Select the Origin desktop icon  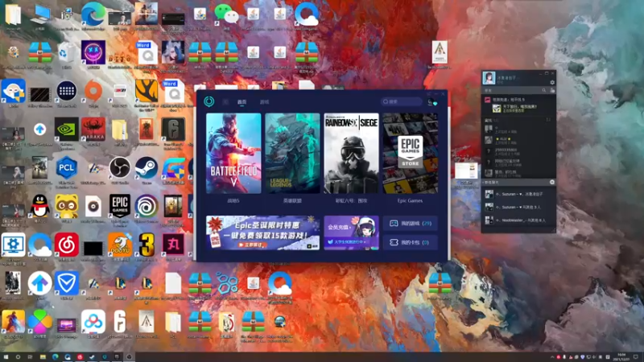(x=93, y=93)
